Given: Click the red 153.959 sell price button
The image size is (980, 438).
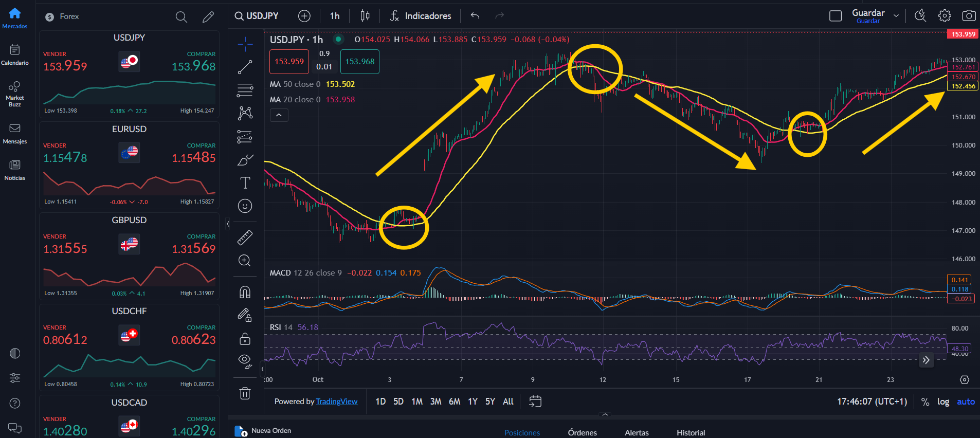Looking at the screenshot, I should pos(289,62).
